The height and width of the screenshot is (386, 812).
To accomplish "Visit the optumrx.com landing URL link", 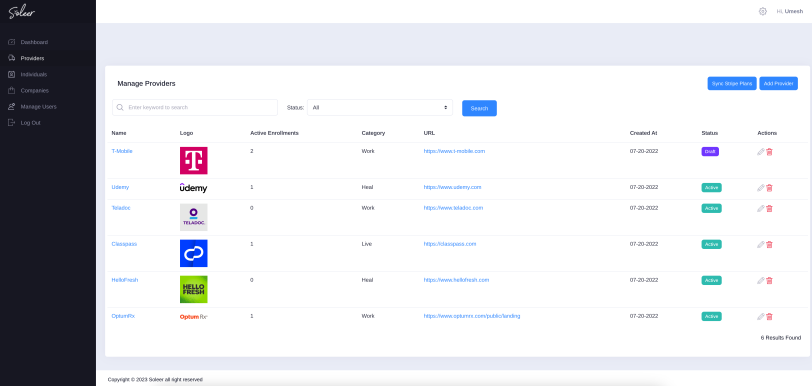I will 472,316.
